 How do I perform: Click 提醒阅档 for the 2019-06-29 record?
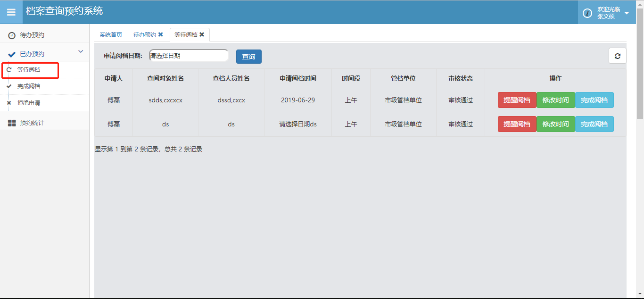[x=517, y=100]
